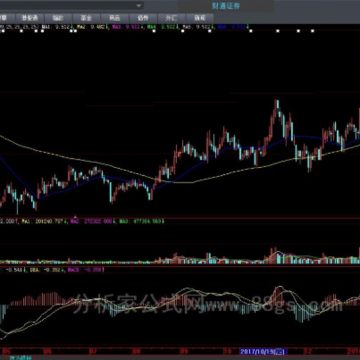Open the 基金 market tab

86,18
